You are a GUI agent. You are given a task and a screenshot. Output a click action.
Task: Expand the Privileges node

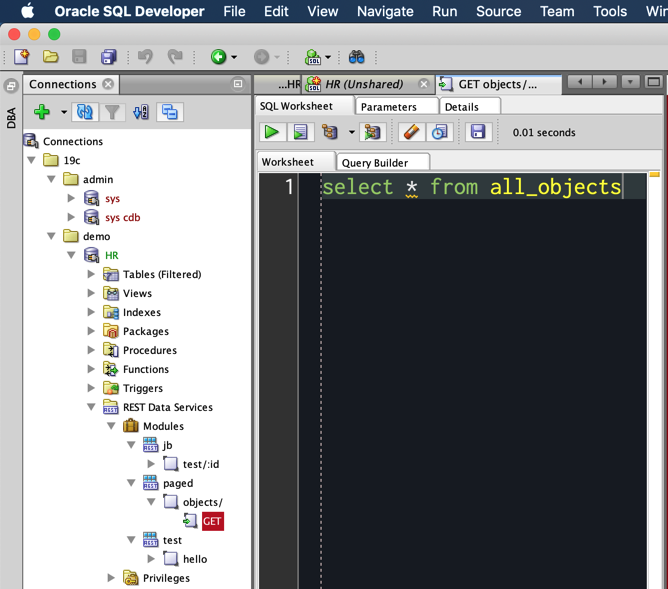111,578
